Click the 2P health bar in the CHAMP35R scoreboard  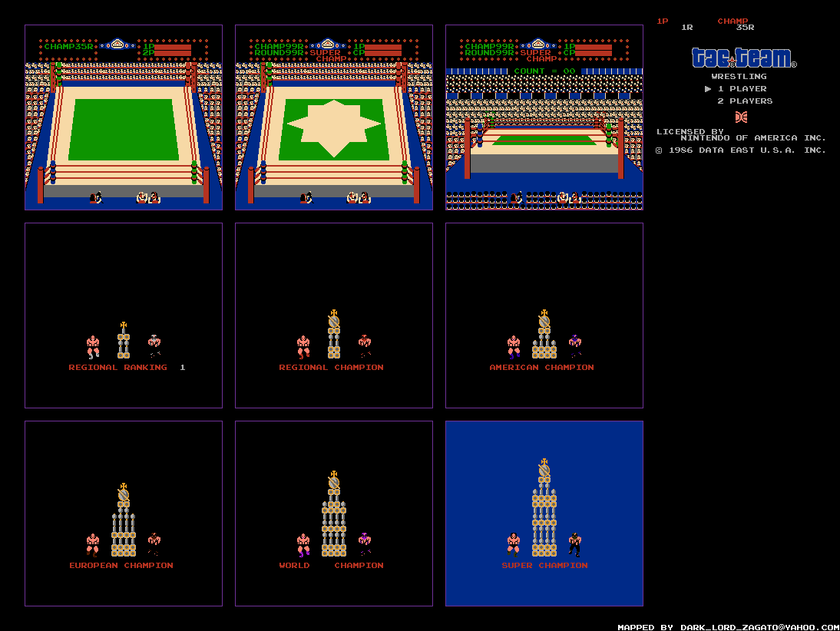click(173, 53)
